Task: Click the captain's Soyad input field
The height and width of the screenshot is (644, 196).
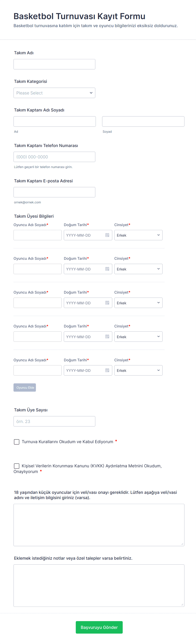Action: (x=143, y=122)
